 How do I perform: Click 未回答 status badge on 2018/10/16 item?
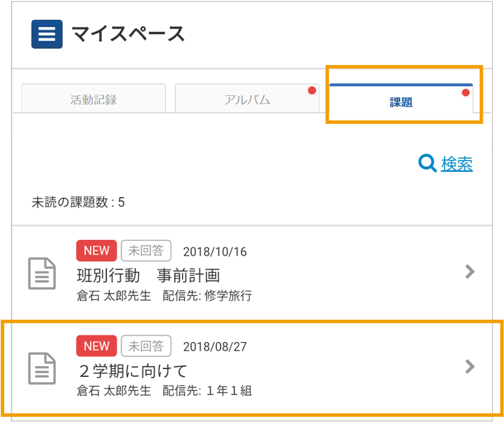pos(146,251)
